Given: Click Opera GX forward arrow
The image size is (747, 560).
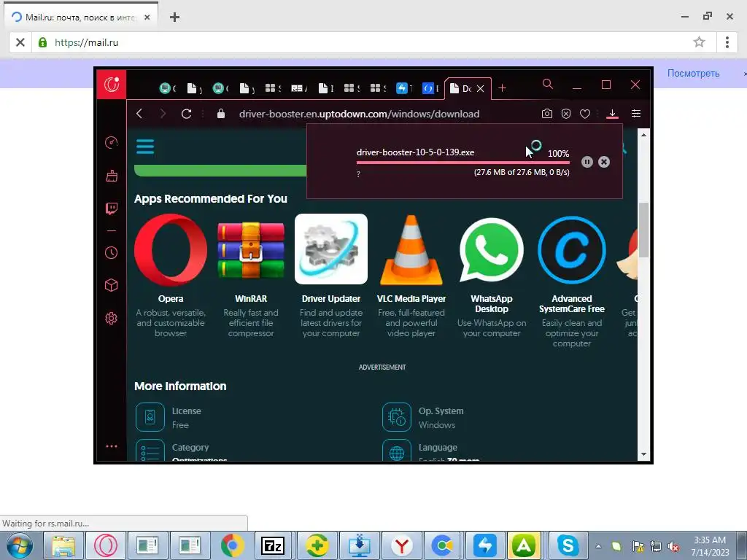Looking at the screenshot, I should coord(163,114).
